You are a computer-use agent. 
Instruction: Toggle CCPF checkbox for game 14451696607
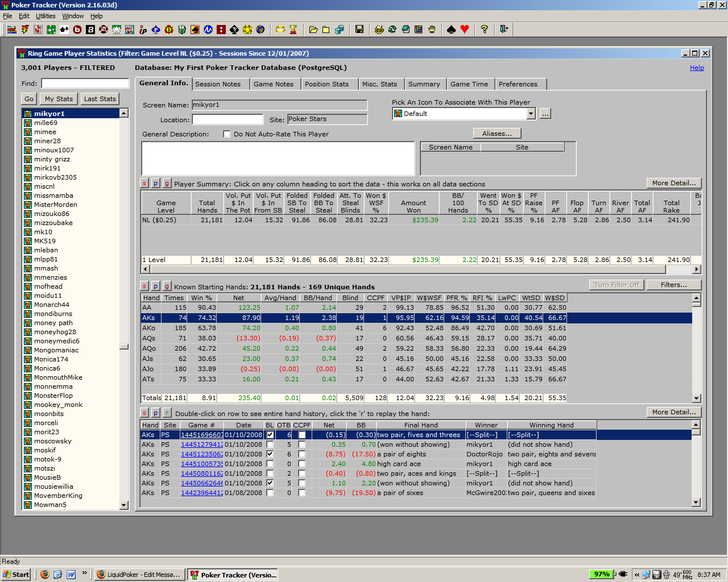click(x=302, y=435)
